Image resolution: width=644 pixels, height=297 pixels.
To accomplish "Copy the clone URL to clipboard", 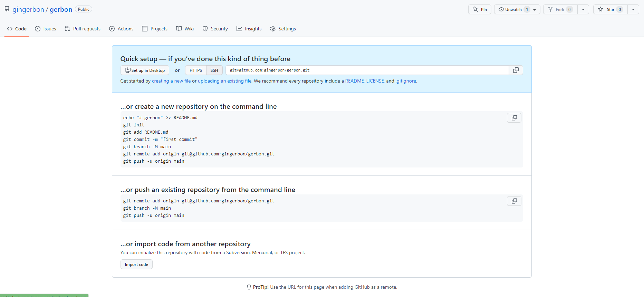I will [x=516, y=70].
